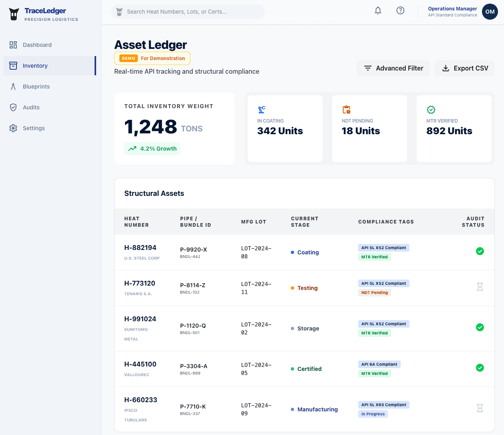504x435 pixels.
Task: Click the In Progress compliance tag
Action: pyautogui.click(x=373, y=414)
